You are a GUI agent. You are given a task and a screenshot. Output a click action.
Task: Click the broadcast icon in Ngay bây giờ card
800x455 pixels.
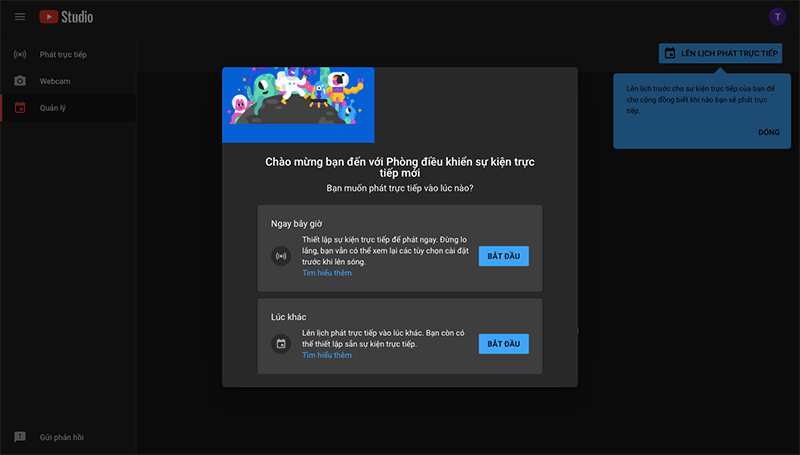[281, 256]
